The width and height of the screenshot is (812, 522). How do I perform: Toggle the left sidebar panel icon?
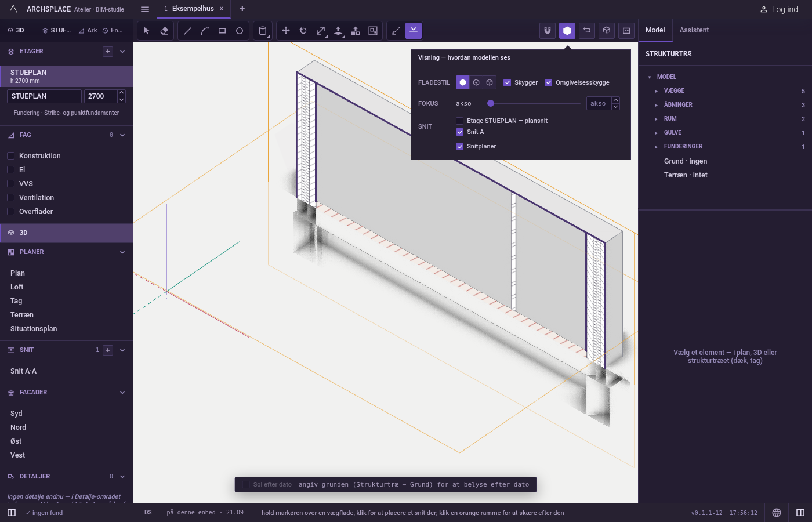tap(12, 513)
